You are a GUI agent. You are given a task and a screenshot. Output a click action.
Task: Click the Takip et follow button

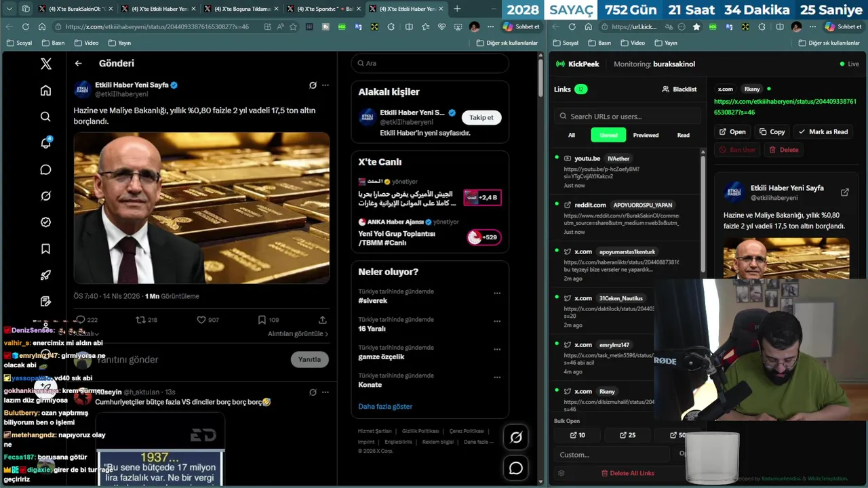(x=481, y=117)
